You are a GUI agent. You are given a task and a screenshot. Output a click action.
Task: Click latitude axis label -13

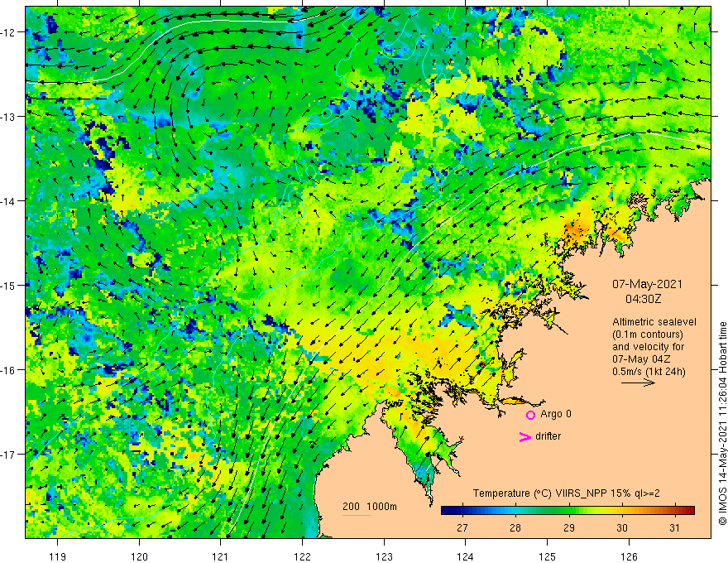9,117
